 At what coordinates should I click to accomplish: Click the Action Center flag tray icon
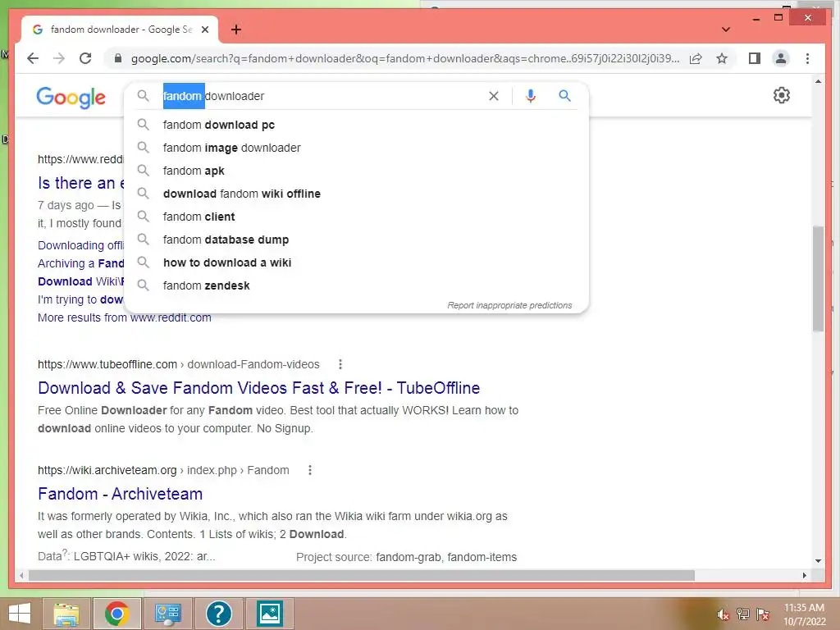tap(763, 614)
